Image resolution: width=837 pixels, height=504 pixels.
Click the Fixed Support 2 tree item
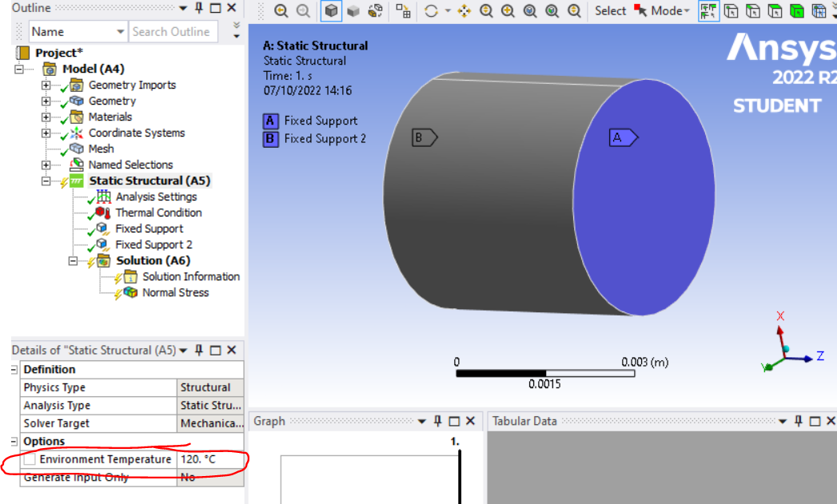[x=153, y=245]
